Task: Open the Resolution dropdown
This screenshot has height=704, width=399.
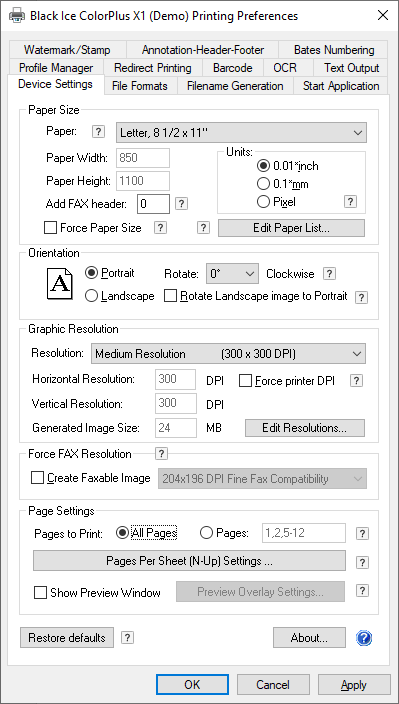Action: pos(228,354)
